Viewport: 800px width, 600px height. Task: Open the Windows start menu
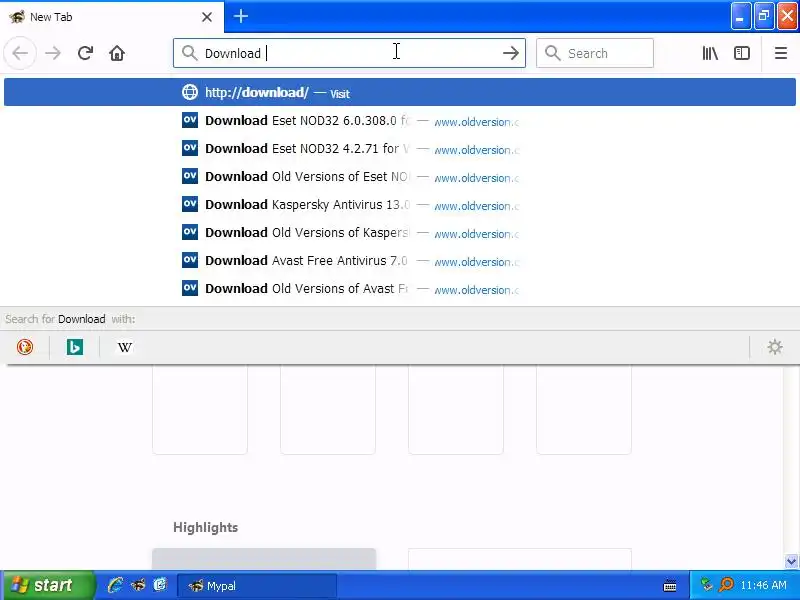tap(47, 585)
